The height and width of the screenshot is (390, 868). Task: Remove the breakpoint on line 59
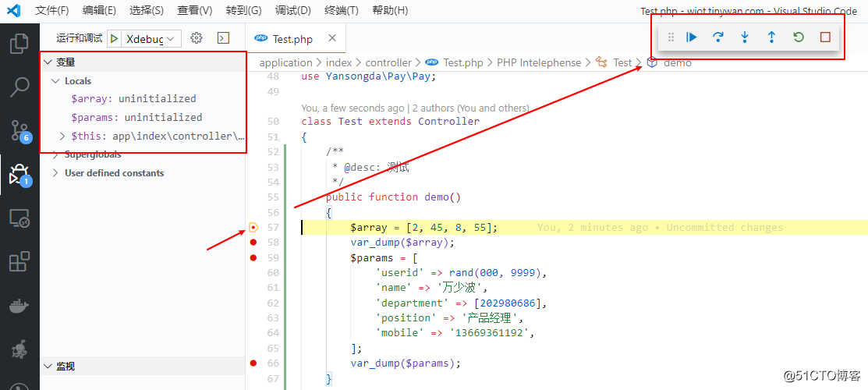(253, 257)
